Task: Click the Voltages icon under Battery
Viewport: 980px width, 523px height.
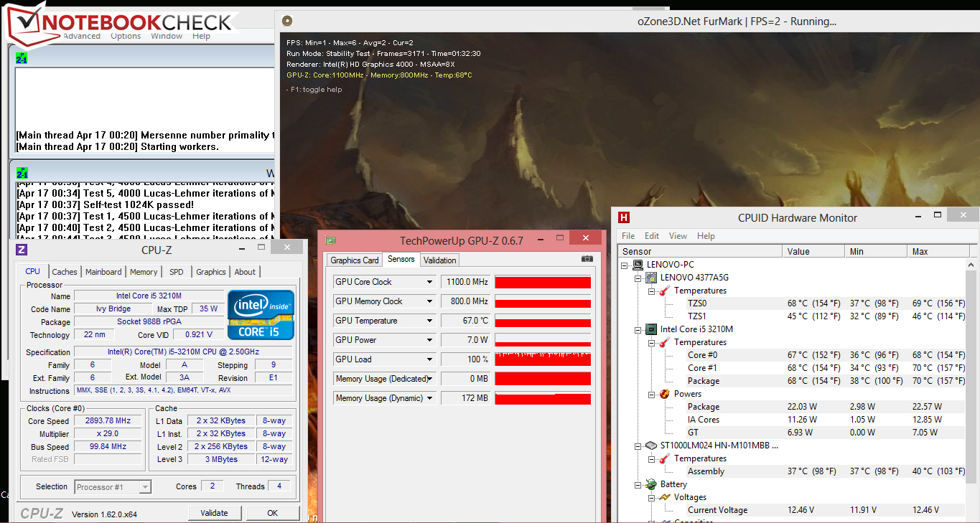Action: tap(664, 497)
